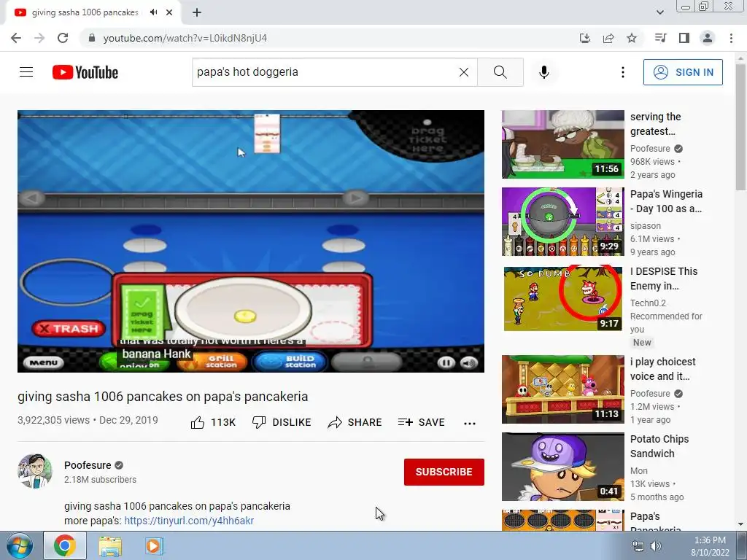Image resolution: width=747 pixels, height=560 pixels.
Task: Click the right arrow on the ticket rail
Action: [x=355, y=198]
